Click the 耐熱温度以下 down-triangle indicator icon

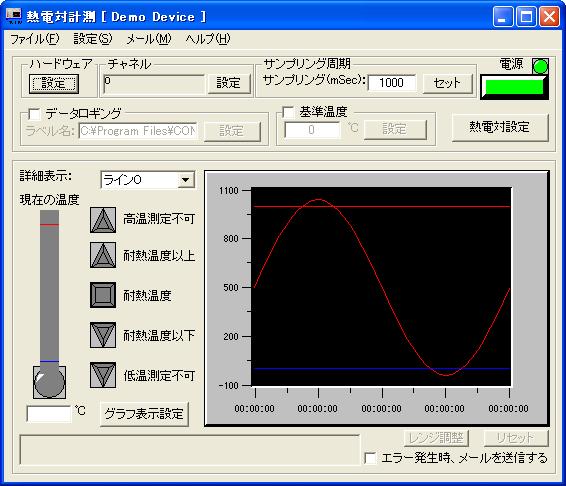[103, 335]
